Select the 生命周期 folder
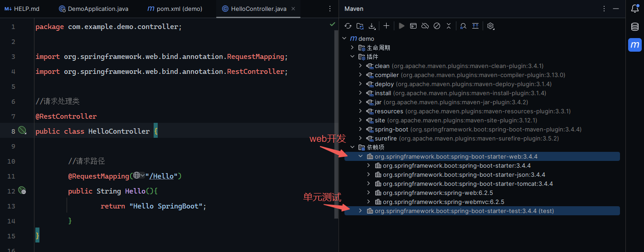 tap(378, 48)
